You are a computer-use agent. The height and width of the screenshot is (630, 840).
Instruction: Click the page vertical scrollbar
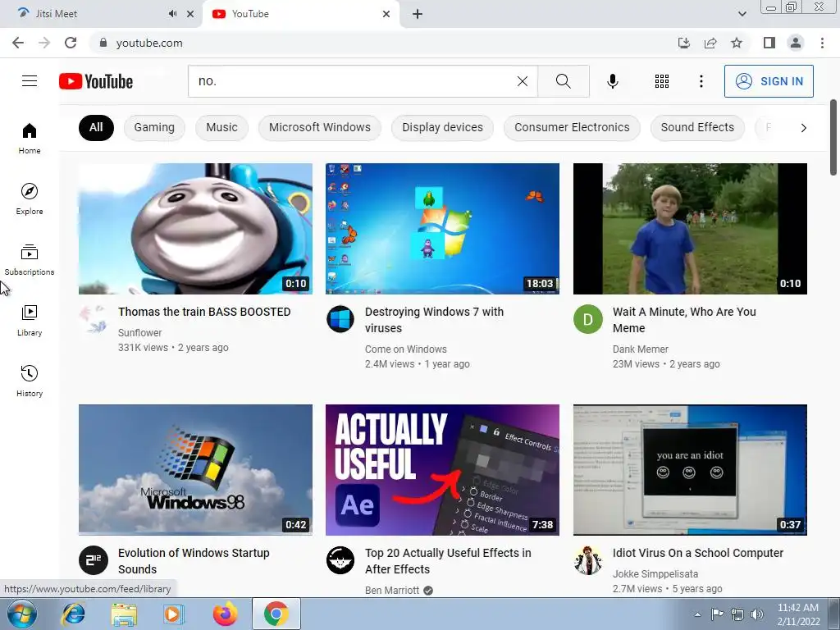click(833, 137)
